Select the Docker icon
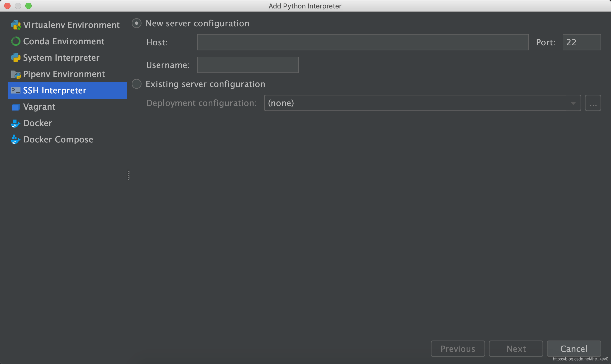611x364 pixels. [16, 123]
